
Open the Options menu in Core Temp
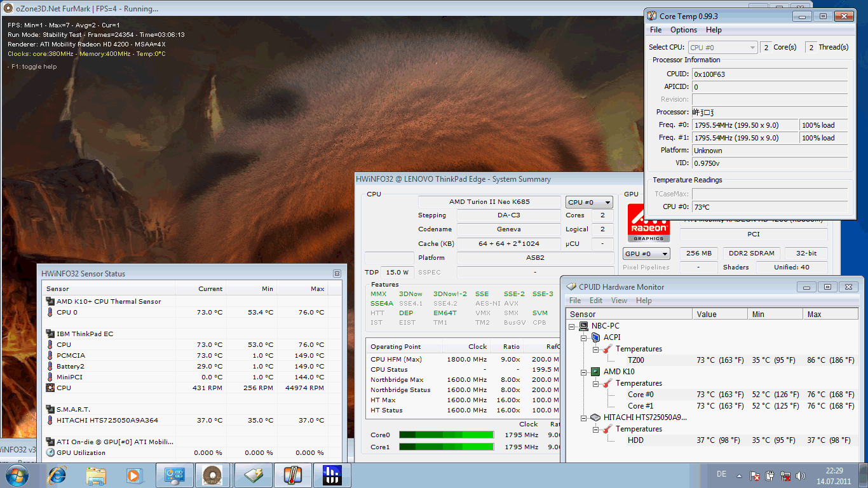pyautogui.click(x=684, y=30)
